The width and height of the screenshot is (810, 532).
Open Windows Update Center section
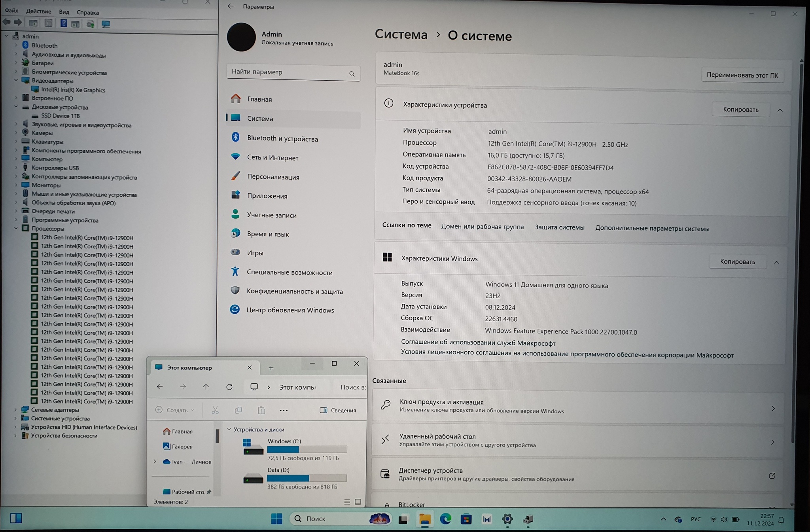click(x=290, y=310)
